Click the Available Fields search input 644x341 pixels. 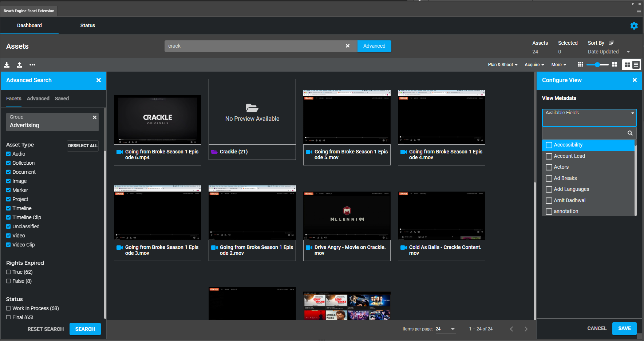(x=585, y=133)
